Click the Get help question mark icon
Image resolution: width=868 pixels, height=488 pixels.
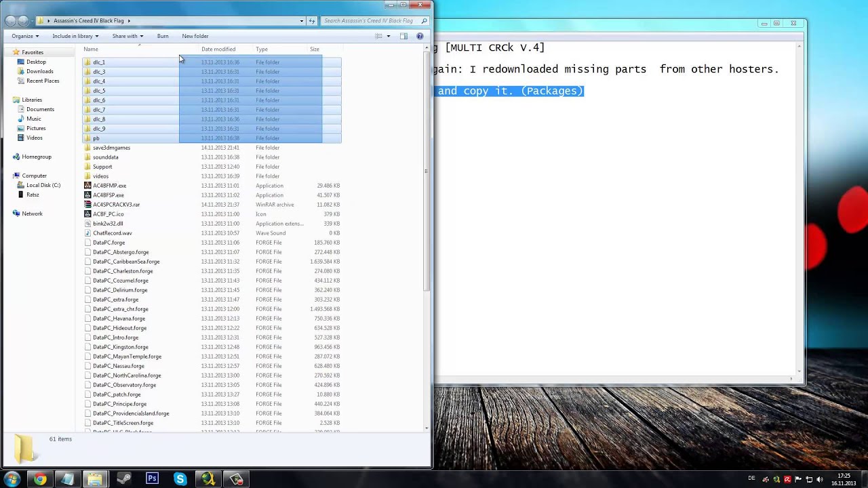[420, 36]
